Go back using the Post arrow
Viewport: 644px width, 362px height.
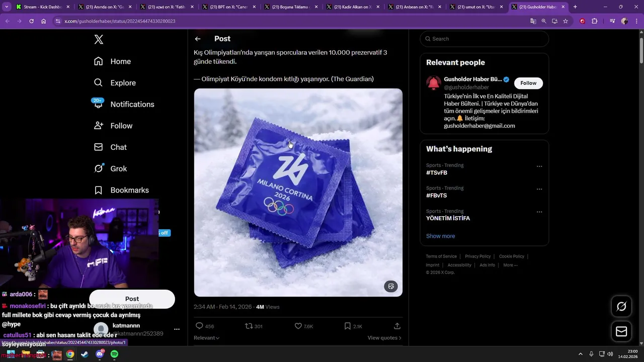pyautogui.click(x=198, y=39)
